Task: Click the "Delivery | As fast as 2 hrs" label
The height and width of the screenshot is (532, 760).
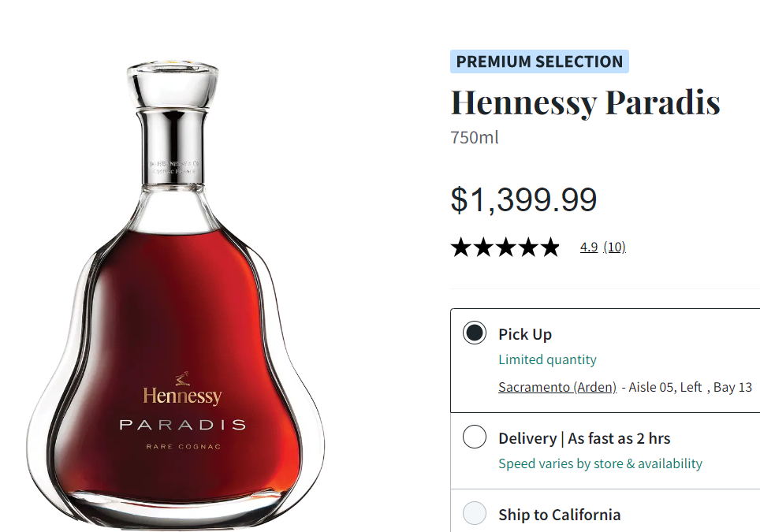Action: coord(584,437)
